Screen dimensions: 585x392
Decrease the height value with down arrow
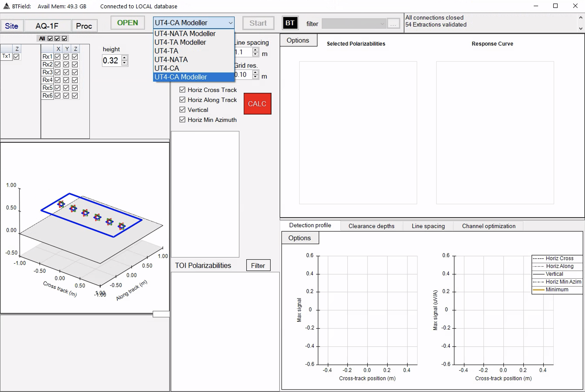click(124, 63)
